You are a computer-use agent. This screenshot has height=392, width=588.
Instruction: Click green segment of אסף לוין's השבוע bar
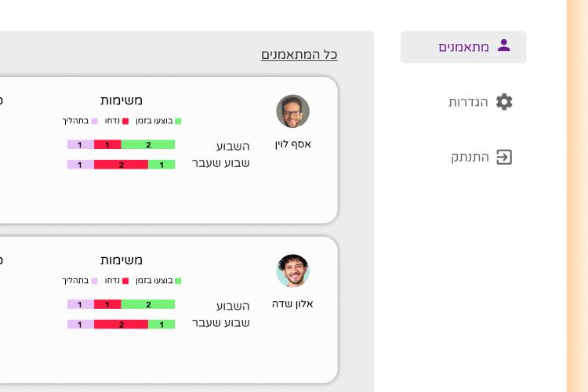[148, 144]
